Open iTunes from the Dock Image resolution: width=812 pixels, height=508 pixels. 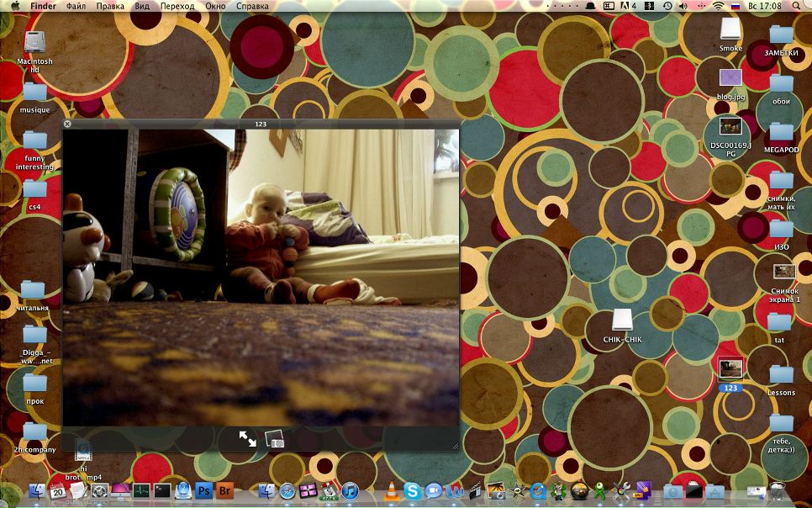[x=350, y=491]
